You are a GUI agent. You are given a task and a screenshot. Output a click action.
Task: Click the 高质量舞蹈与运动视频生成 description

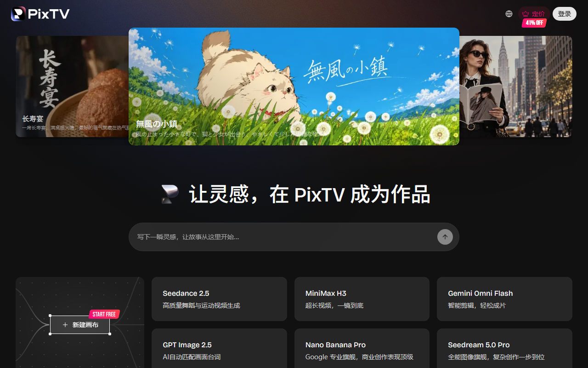pyautogui.click(x=201, y=305)
